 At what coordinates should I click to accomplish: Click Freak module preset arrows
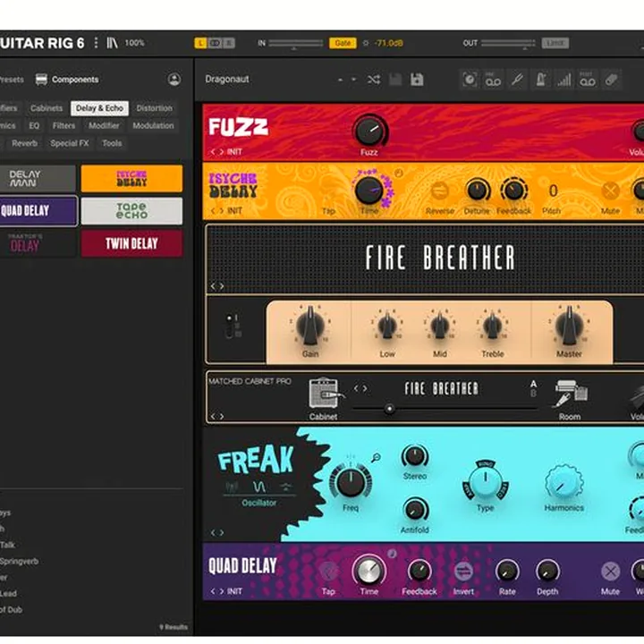coord(217,533)
